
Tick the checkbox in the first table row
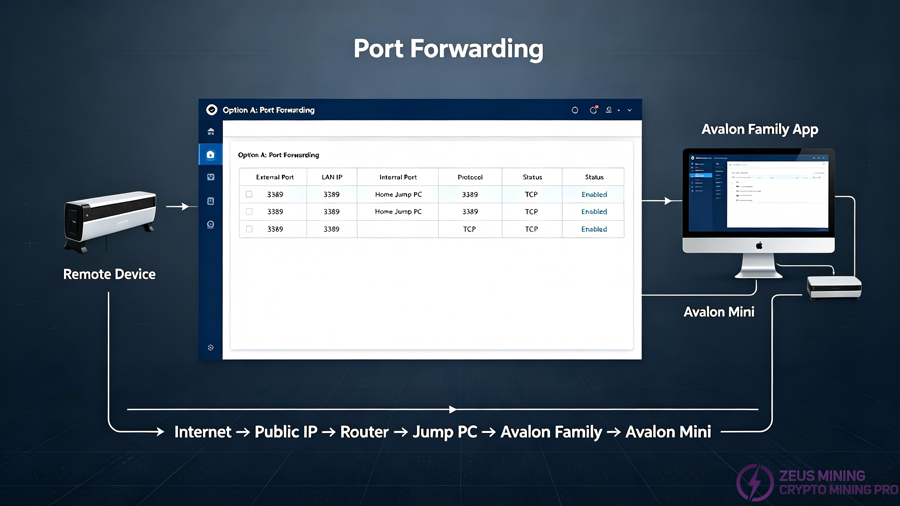click(x=249, y=194)
